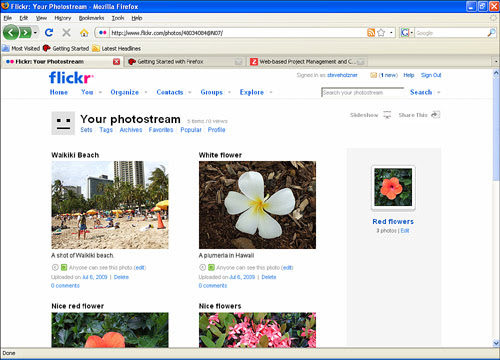Open the Bookmarks menu
Screen dimensions: 500x360
click(91, 18)
